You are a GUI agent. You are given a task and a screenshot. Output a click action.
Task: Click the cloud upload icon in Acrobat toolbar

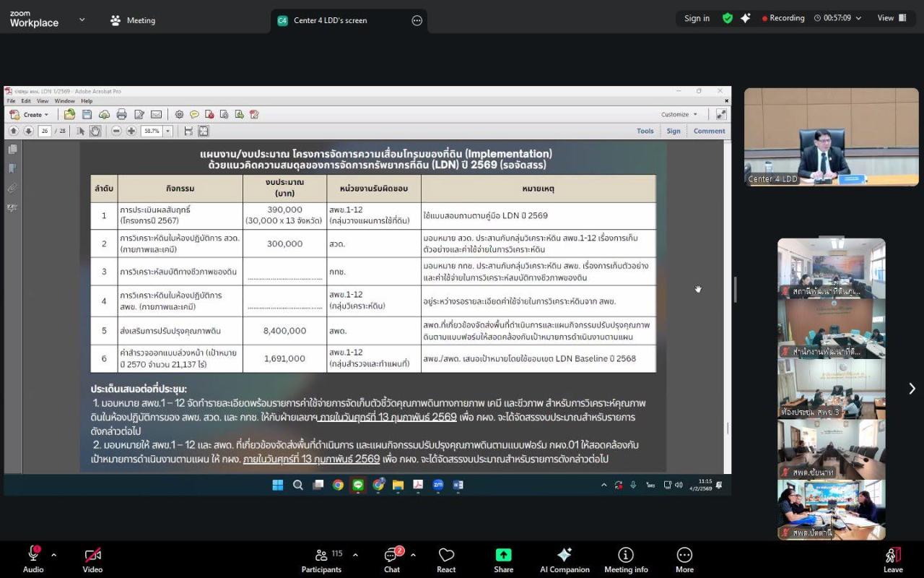click(104, 114)
